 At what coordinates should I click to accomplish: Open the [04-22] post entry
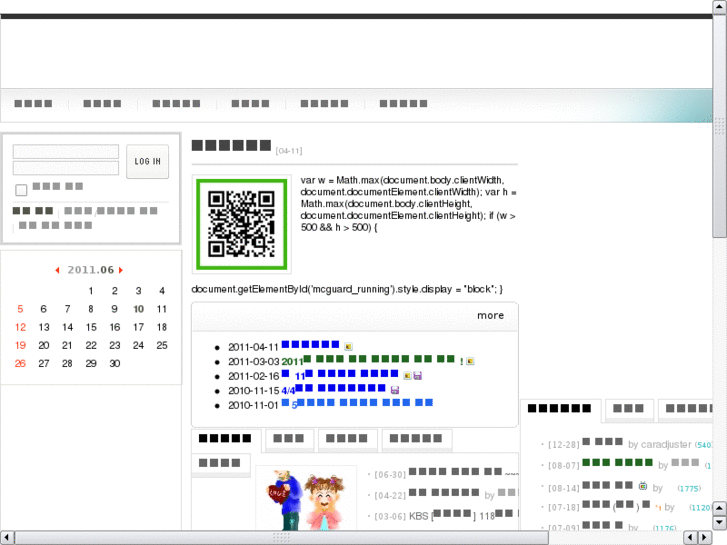(x=444, y=493)
